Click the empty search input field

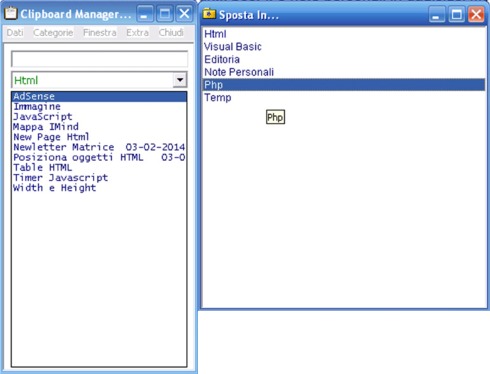pyautogui.click(x=99, y=59)
